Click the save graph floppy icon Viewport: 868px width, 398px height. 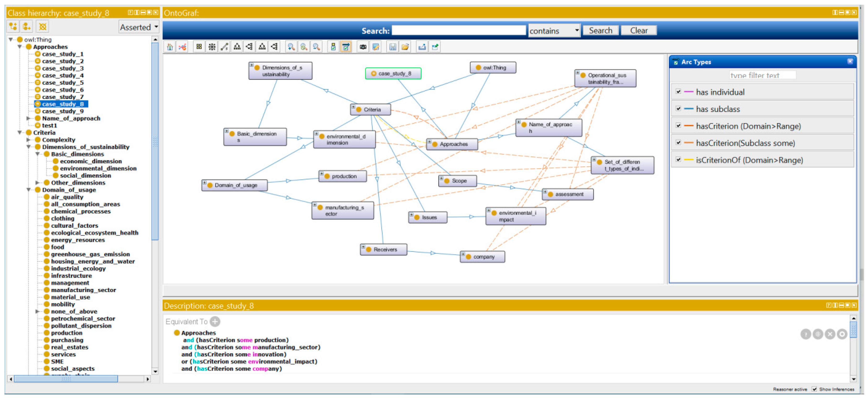point(393,47)
